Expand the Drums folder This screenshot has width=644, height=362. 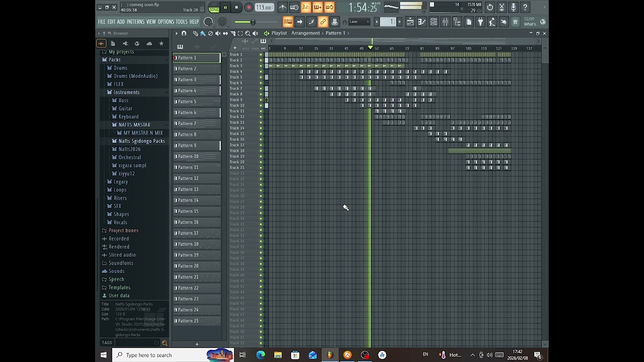click(x=120, y=68)
